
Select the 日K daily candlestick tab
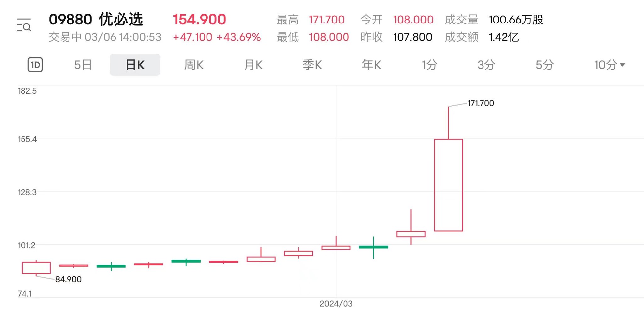coord(135,65)
